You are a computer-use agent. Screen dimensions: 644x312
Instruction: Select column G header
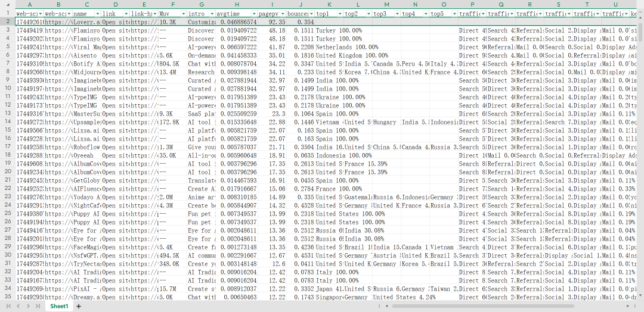(202, 5)
